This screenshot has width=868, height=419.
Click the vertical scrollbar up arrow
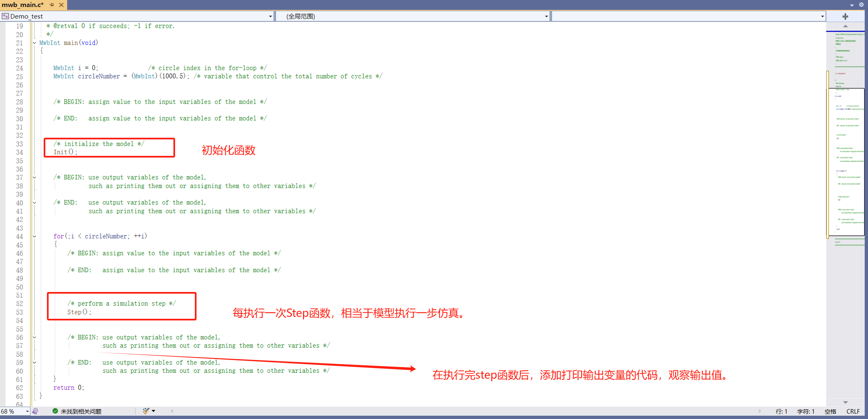click(x=845, y=26)
